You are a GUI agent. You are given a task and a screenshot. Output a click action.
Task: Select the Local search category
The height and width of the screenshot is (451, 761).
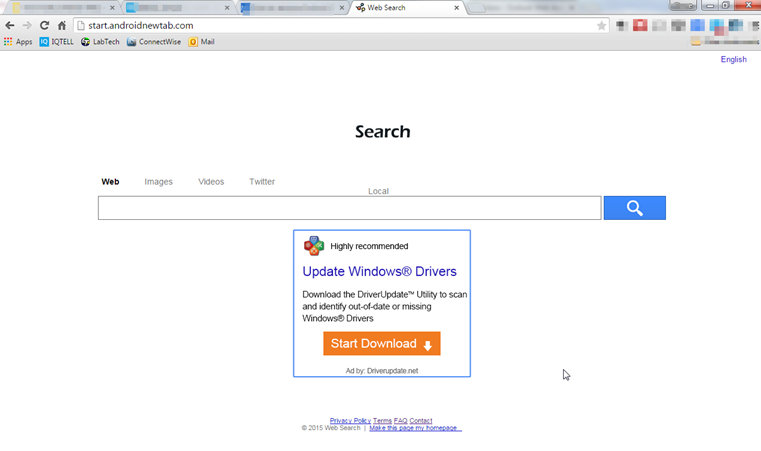tap(378, 191)
